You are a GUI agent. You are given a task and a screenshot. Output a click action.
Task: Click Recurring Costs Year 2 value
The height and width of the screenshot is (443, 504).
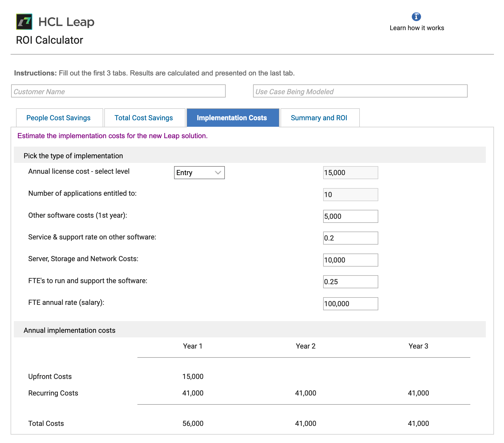click(x=306, y=393)
